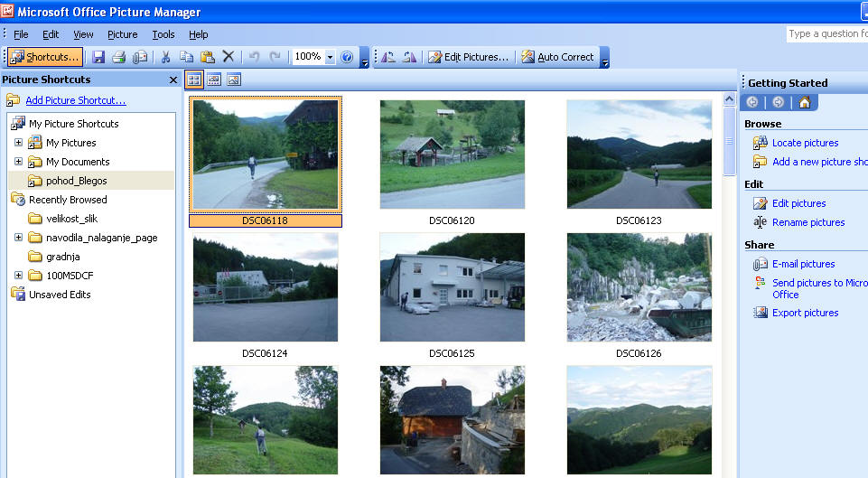Image resolution: width=868 pixels, height=478 pixels.
Task: Click the Rename pictures link
Action: point(808,222)
